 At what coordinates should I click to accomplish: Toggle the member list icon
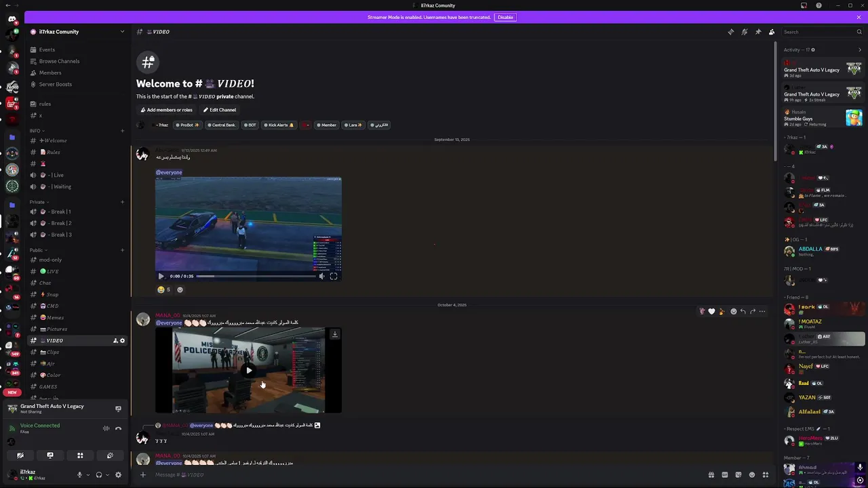772,32
